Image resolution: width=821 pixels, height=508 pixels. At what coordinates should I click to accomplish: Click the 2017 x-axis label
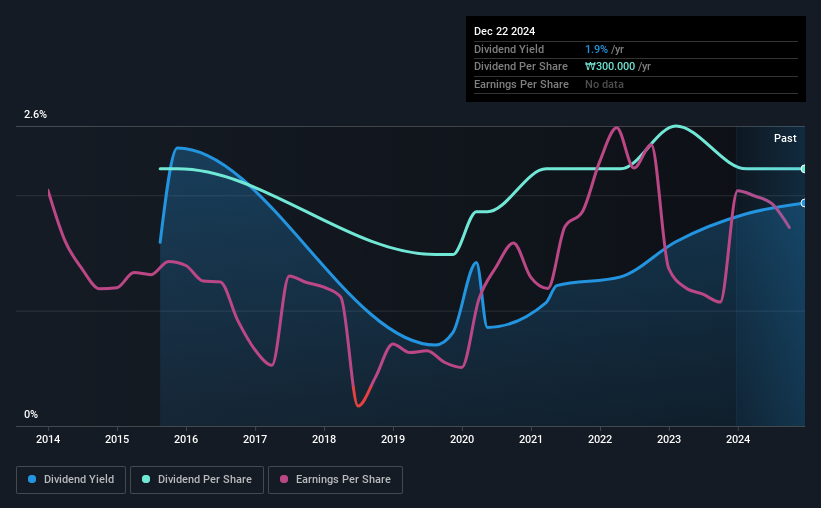pyautogui.click(x=255, y=439)
